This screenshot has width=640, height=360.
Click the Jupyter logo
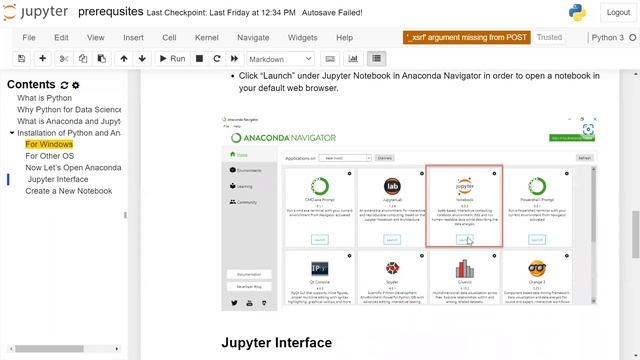36,12
